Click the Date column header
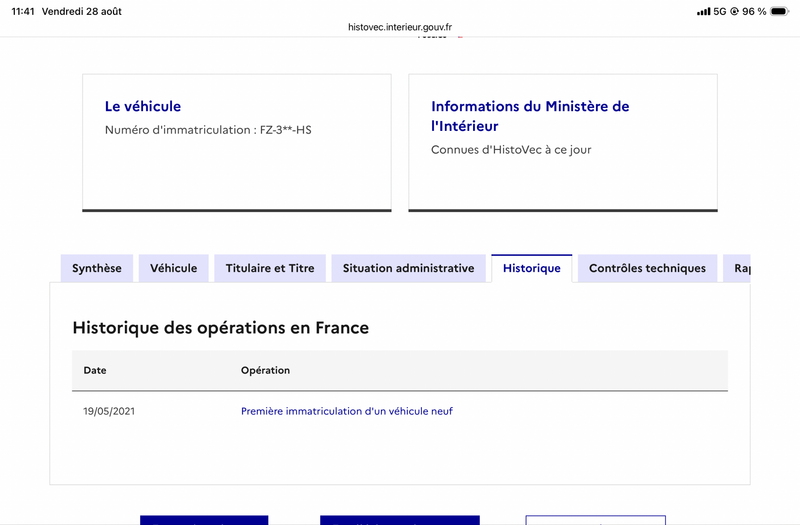800x525 pixels. [x=95, y=370]
